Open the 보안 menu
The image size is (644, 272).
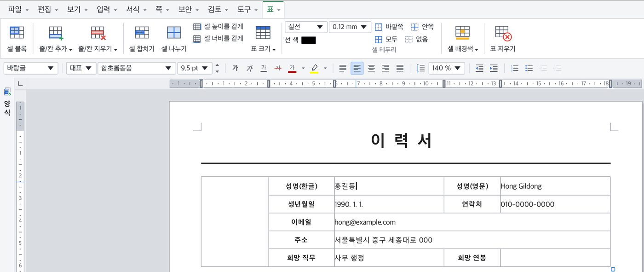[188, 9]
